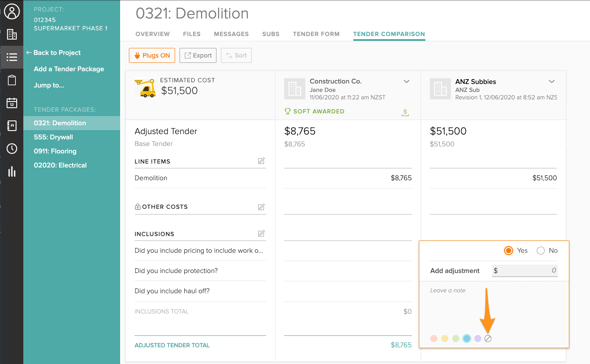Open the Jump to... menu
This screenshot has width=590, height=364.
point(48,85)
